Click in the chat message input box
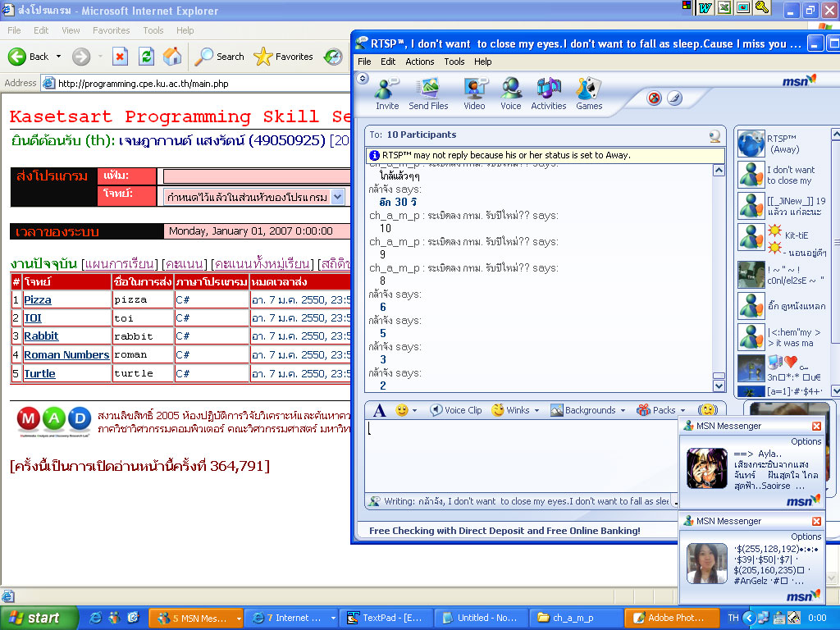 (523, 456)
